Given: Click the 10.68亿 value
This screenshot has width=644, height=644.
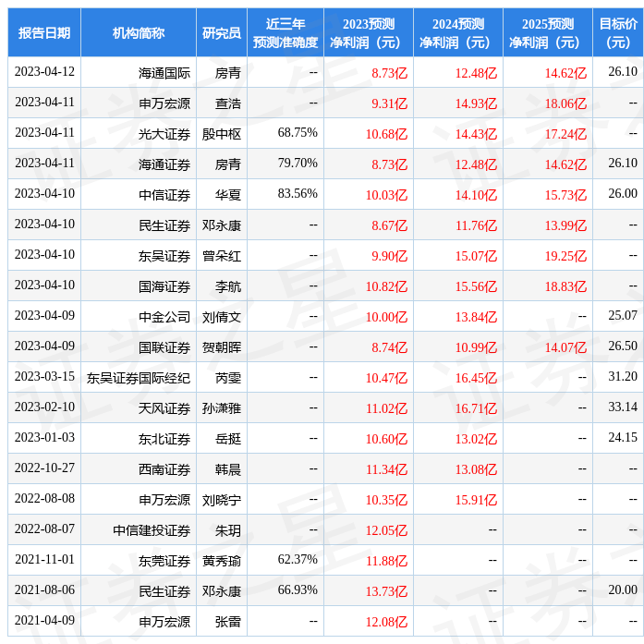Looking at the screenshot, I should tap(386, 134).
